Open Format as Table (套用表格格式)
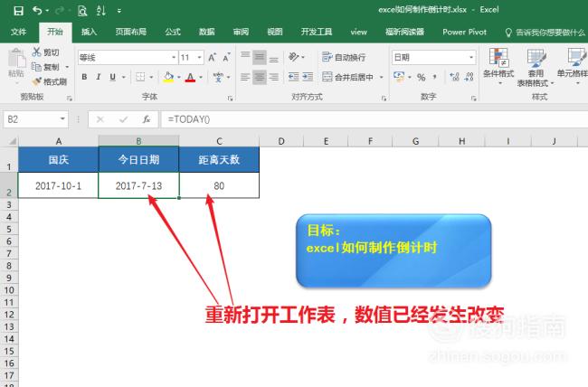This screenshot has width=588, height=387. 536,68
